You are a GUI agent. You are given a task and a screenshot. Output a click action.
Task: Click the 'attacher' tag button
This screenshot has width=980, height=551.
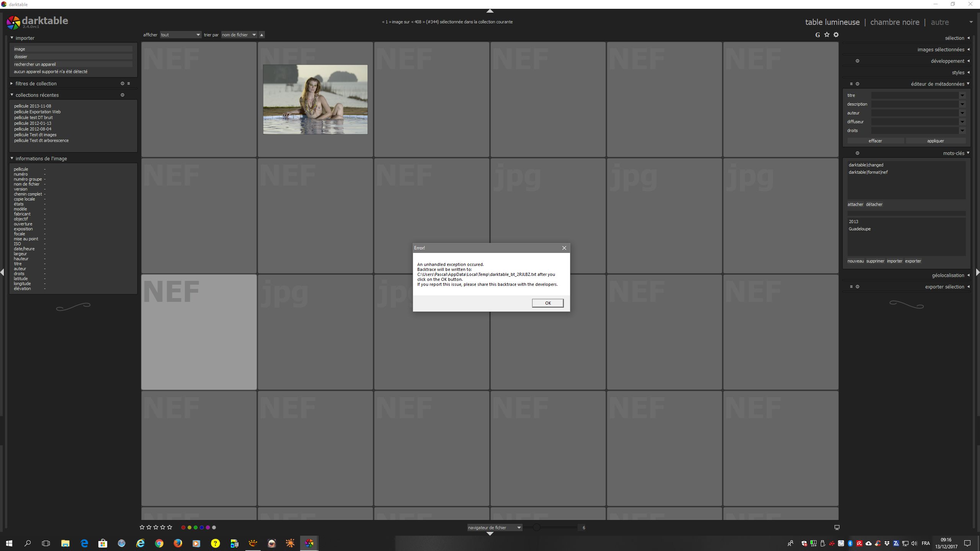tap(855, 204)
